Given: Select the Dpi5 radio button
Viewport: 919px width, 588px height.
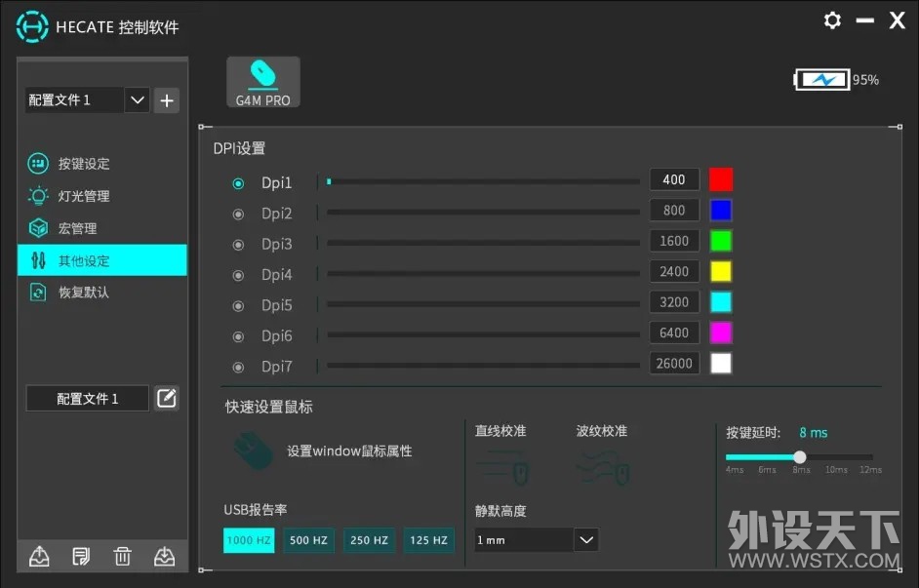Looking at the screenshot, I should [238, 306].
